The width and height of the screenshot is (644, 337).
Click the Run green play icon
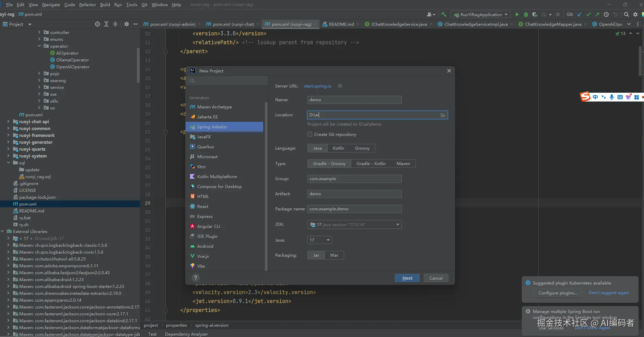click(x=517, y=14)
